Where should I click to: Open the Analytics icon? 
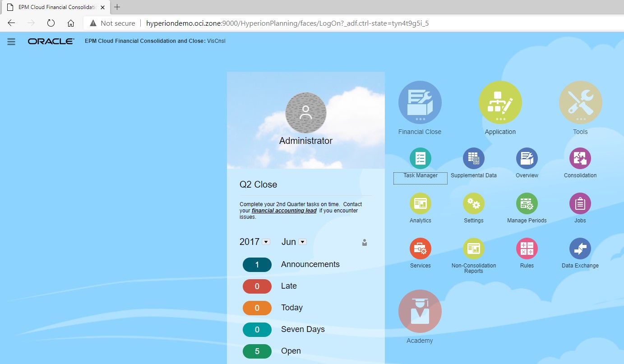click(x=421, y=203)
